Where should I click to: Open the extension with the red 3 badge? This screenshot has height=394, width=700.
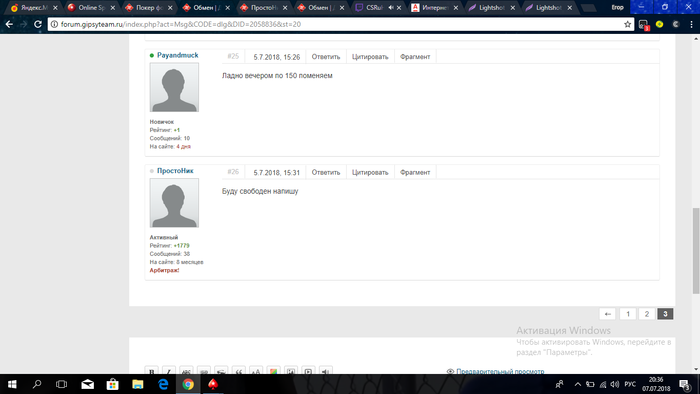(x=643, y=25)
